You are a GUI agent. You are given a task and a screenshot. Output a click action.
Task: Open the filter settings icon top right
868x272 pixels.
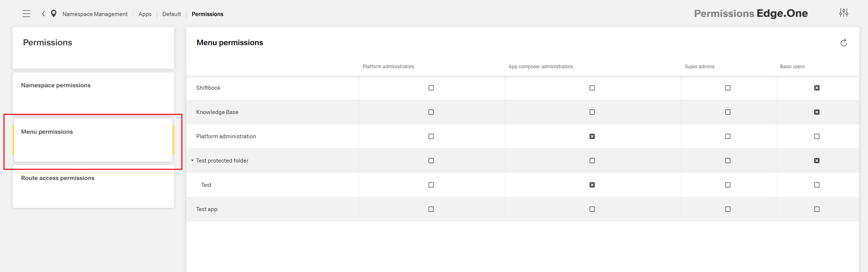844,12
